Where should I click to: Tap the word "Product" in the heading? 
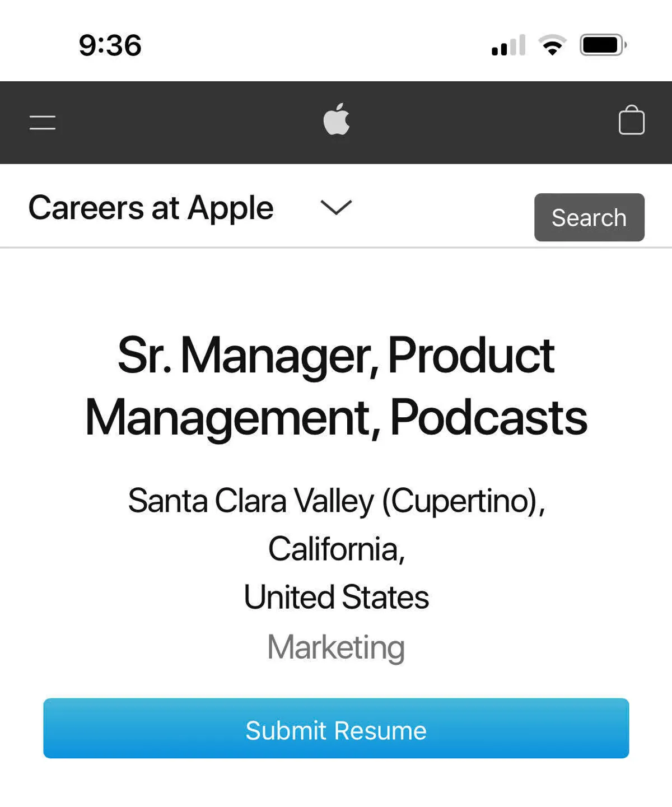click(470, 355)
